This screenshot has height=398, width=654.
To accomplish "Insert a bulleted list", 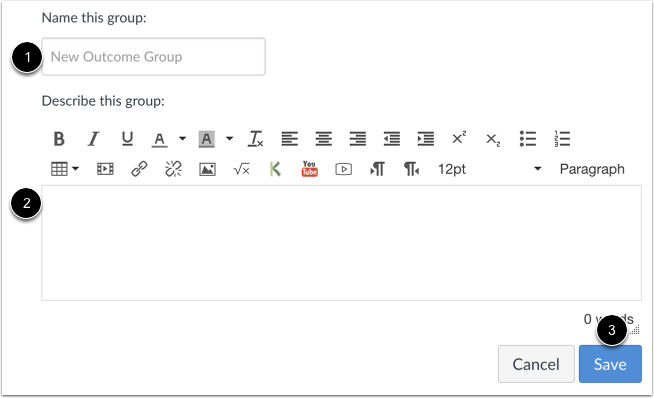I will pos(528,139).
